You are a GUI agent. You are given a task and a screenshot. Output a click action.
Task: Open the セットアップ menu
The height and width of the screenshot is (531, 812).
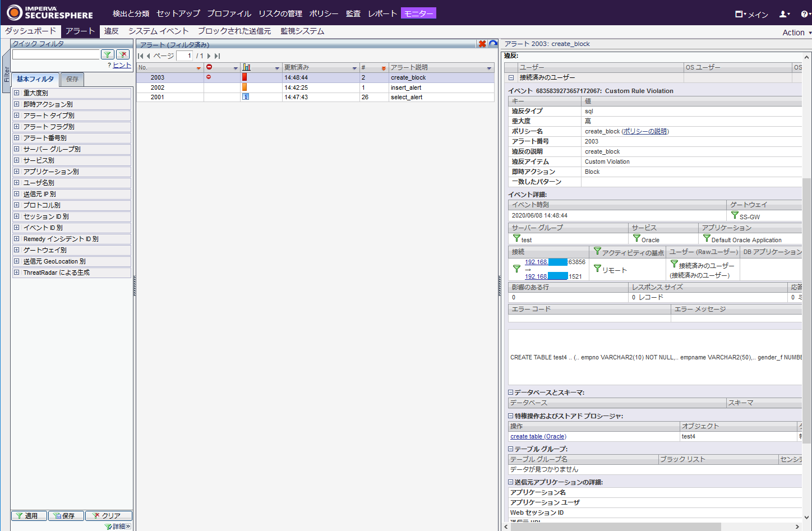178,13
